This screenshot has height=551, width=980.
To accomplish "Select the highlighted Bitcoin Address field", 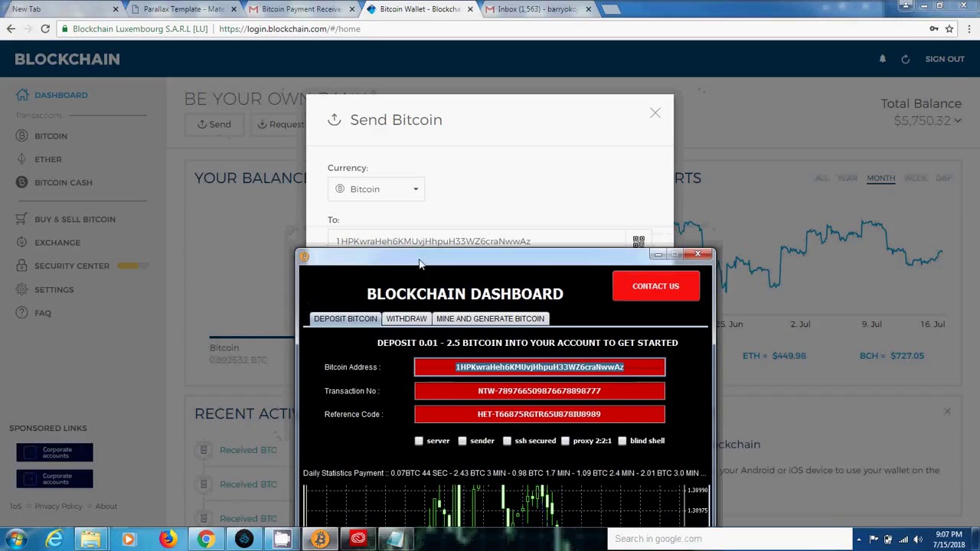I will point(540,367).
